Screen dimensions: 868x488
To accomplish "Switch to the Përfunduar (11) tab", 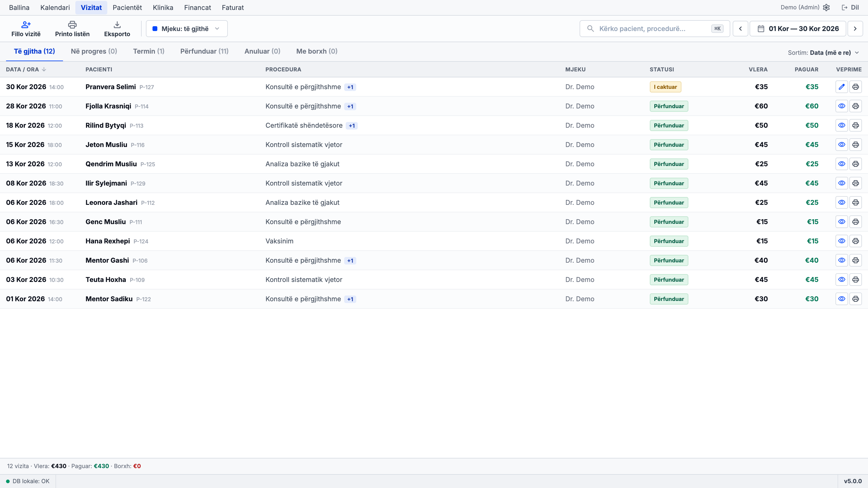I will pyautogui.click(x=204, y=51).
